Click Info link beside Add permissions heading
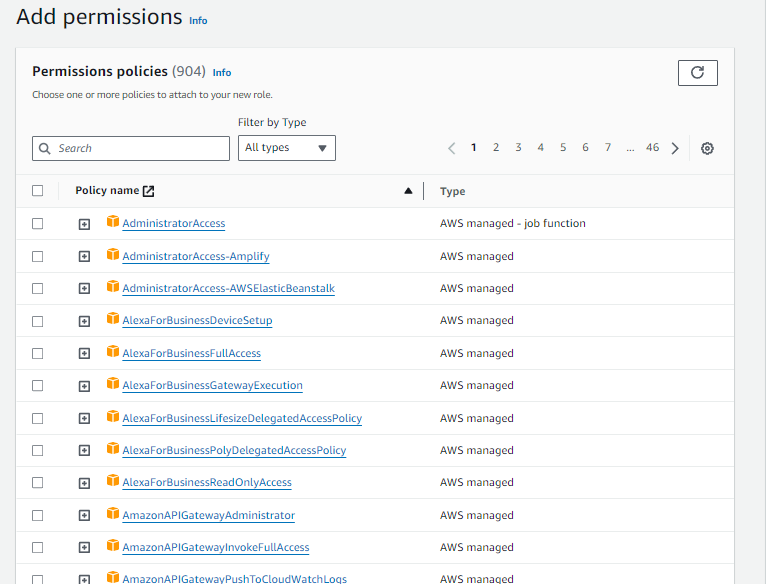This screenshot has height=584, width=783. (198, 20)
